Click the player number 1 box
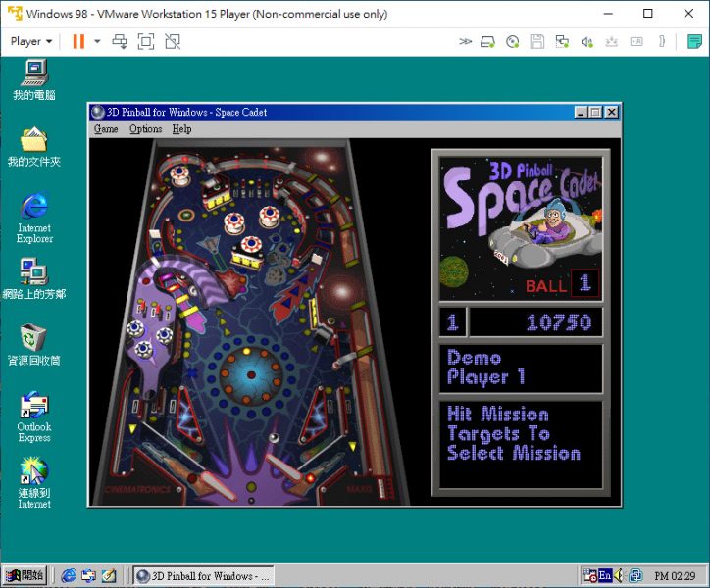 point(453,322)
